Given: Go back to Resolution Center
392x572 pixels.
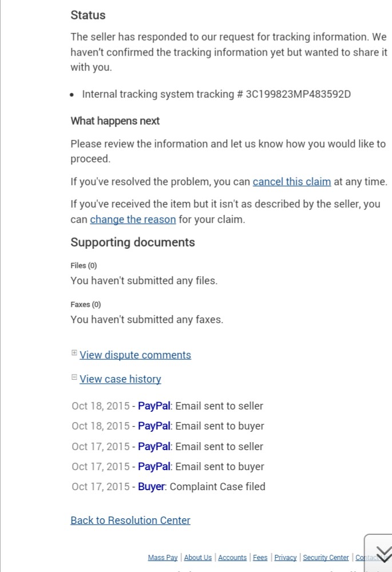Looking at the screenshot, I should (x=130, y=521).
